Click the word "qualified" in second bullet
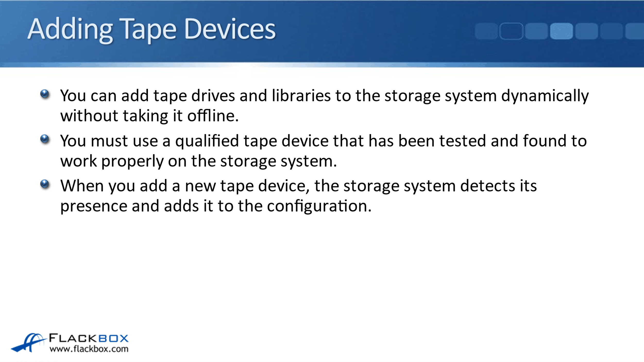The image size is (644, 362). point(207,141)
